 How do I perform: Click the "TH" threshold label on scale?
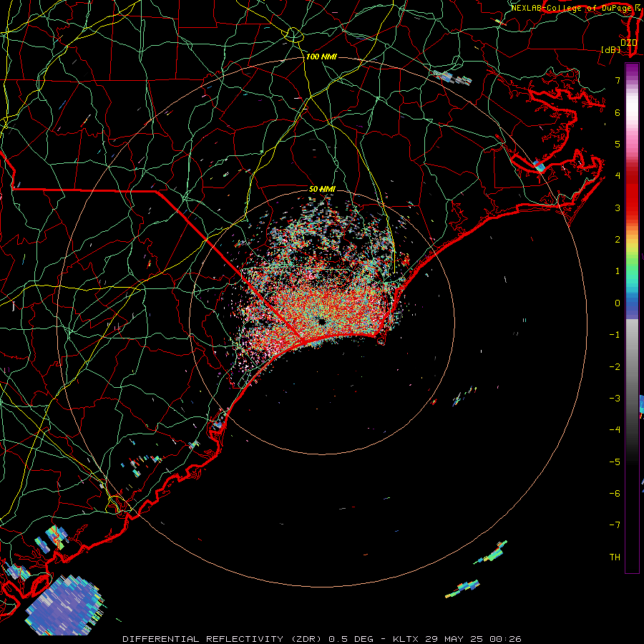tap(615, 557)
